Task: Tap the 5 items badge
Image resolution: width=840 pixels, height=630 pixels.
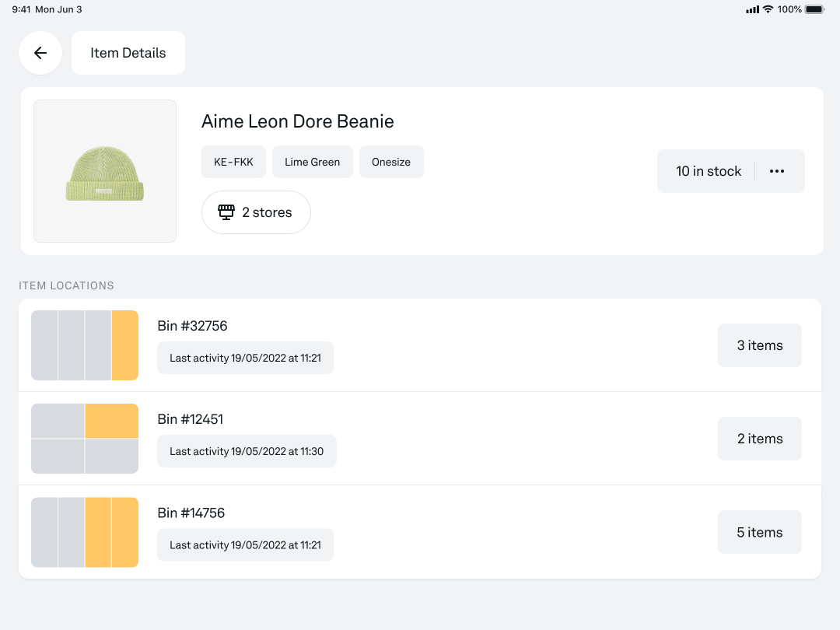Action: [x=760, y=532]
